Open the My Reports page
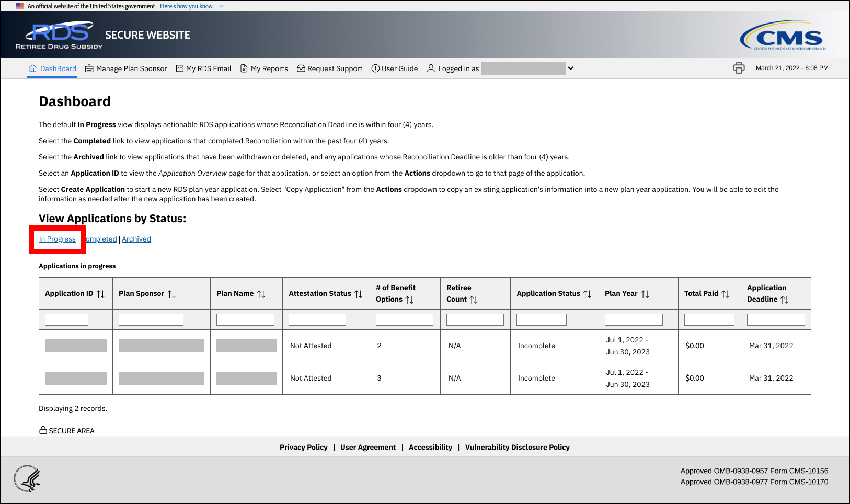850x504 pixels. click(264, 68)
